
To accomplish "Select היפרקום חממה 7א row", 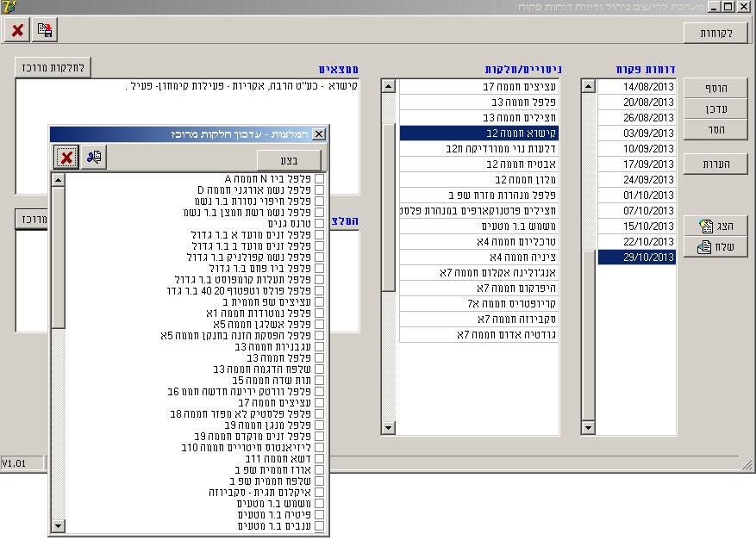I will (x=478, y=288).
